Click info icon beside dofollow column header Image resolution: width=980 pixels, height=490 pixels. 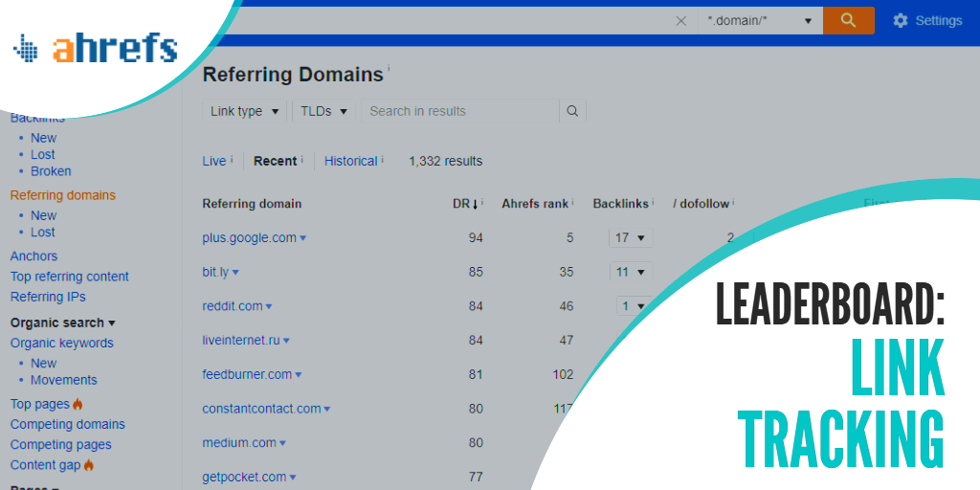tap(733, 202)
